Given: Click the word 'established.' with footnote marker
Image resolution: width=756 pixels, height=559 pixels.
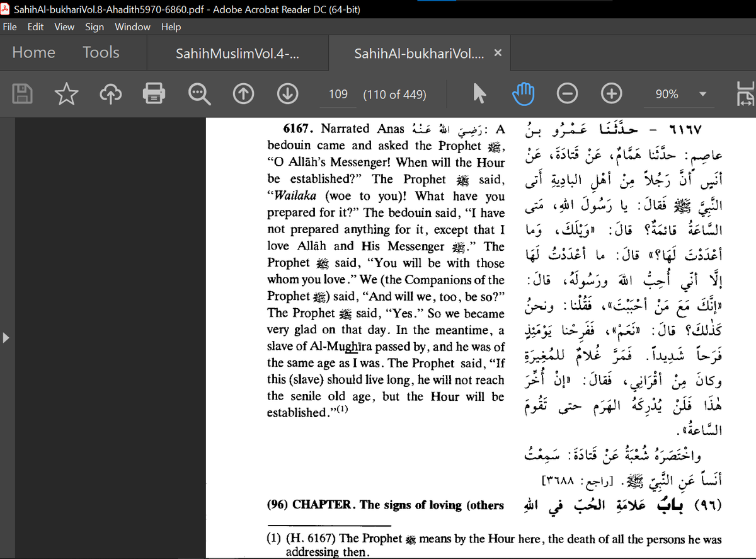Looking at the screenshot, I should pos(307,413).
